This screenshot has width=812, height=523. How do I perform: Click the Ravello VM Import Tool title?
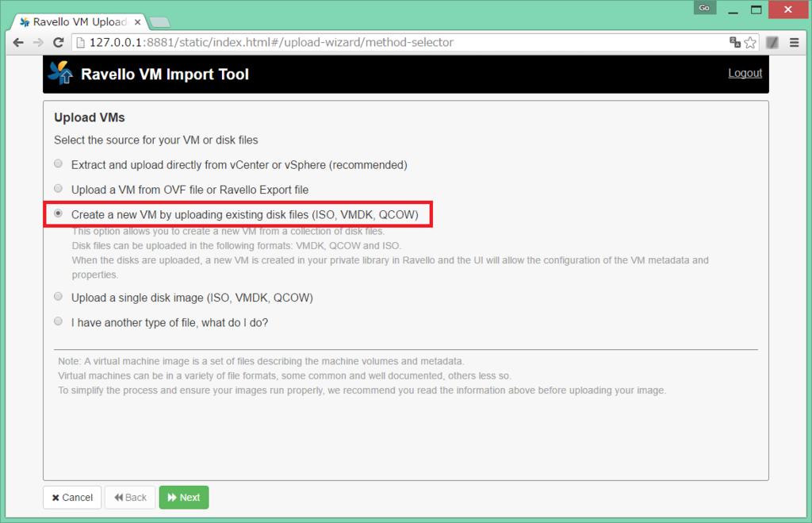pos(165,74)
